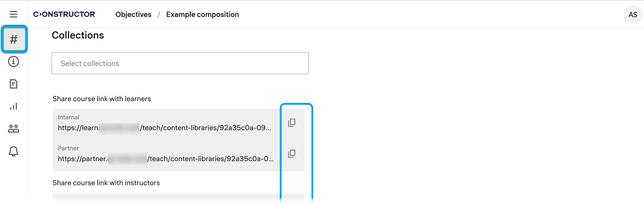Go to Objectives breadcrumb
This screenshot has height=204, width=644.
pos(133,14)
